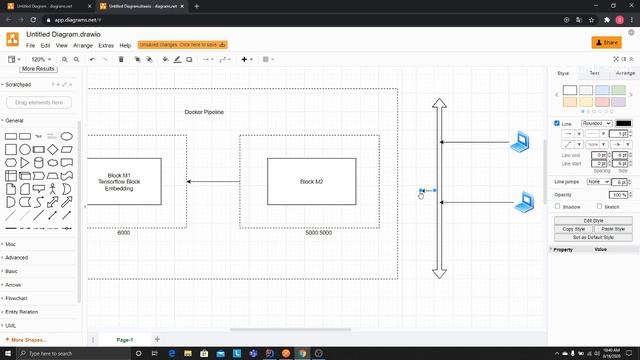Image resolution: width=640 pixels, height=360 pixels.
Task: Open the Edit menu
Action: point(45,46)
